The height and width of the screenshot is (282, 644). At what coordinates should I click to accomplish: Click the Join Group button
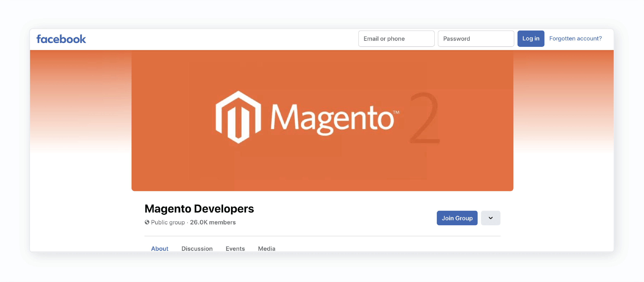pos(457,218)
